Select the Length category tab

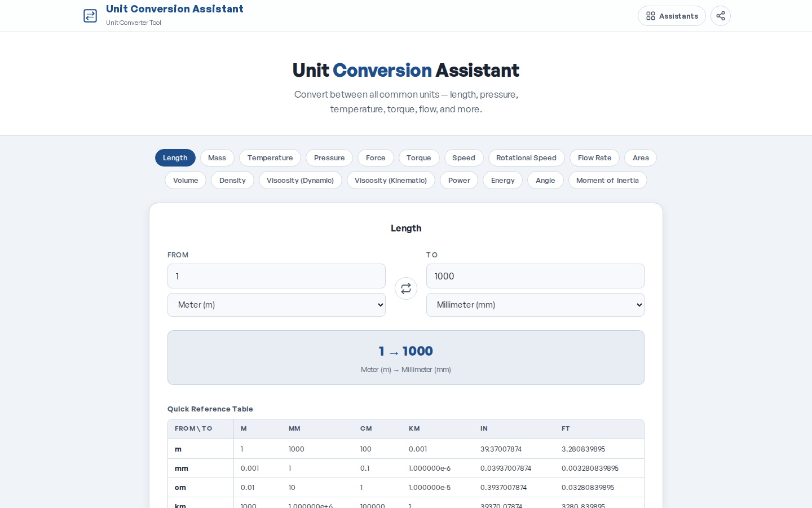tap(175, 158)
